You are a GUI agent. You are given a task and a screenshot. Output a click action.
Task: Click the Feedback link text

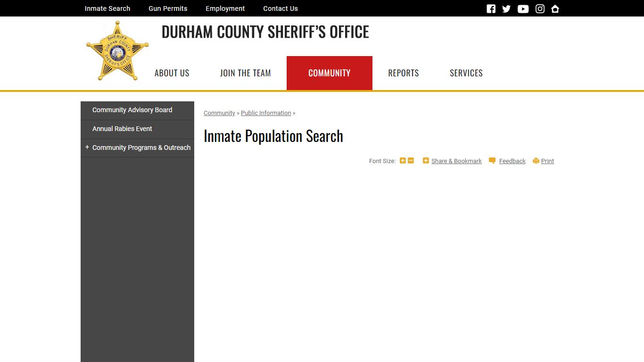(x=512, y=161)
